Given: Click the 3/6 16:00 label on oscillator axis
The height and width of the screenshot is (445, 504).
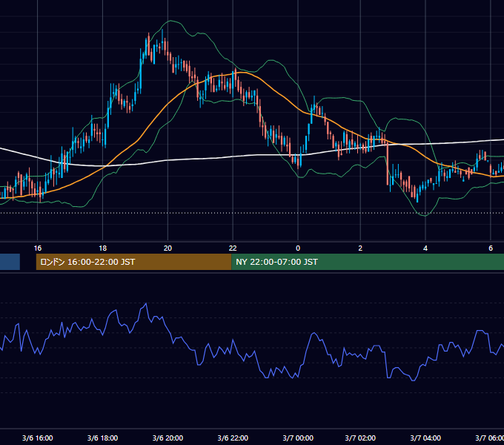Looking at the screenshot, I should click(x=38, y=438).
